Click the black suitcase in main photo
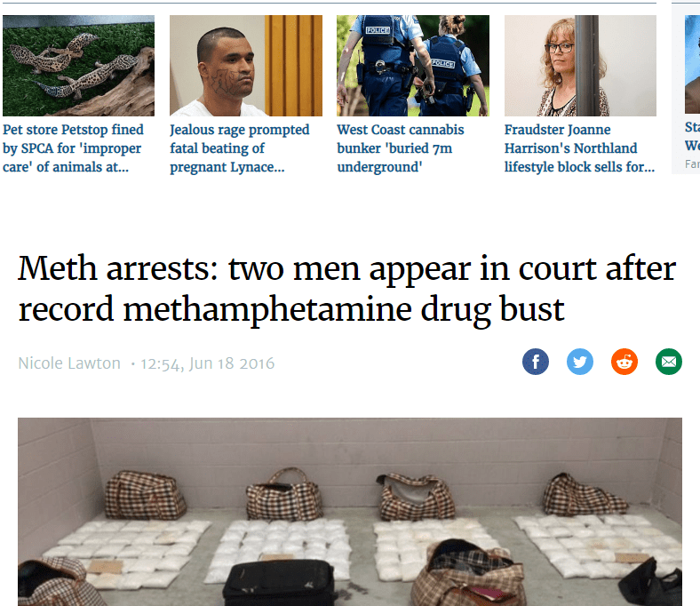The image size is (700, 606). click(x=279, y=583)
